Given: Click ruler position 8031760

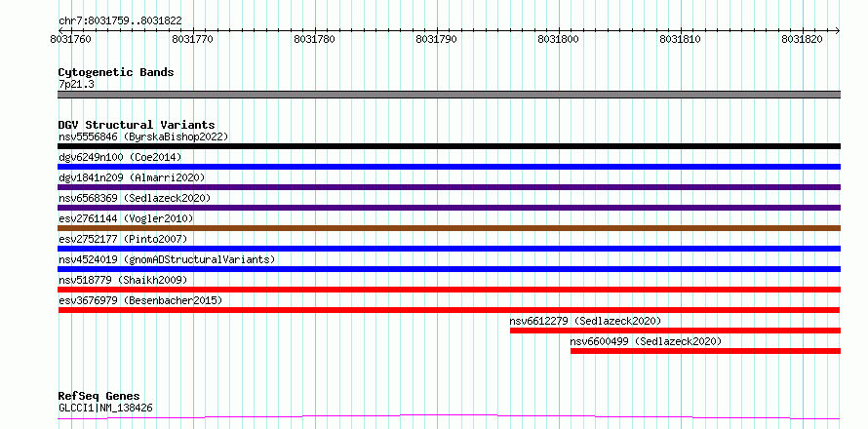Looking at the screenshot, I should (71, 39).
